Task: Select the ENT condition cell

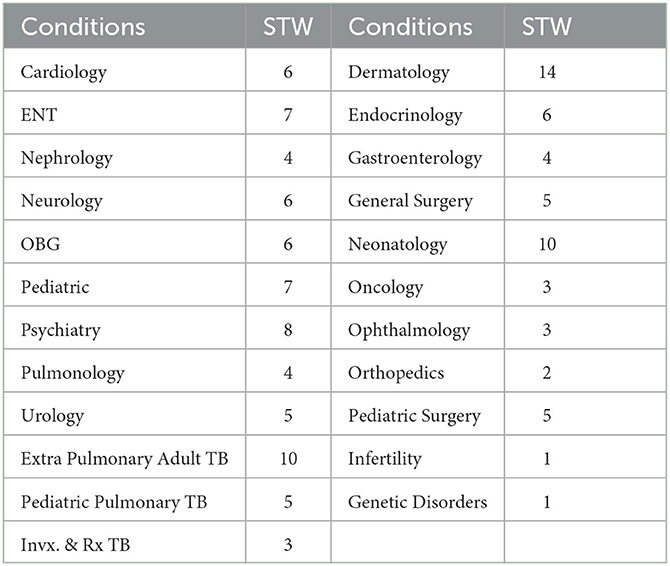Action: click(x=124, y=113)
